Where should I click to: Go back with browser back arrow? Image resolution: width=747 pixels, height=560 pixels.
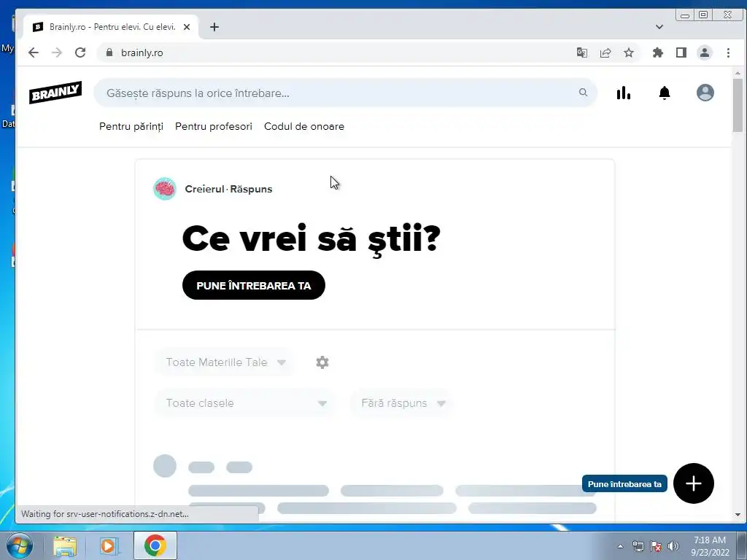point(34,52)
